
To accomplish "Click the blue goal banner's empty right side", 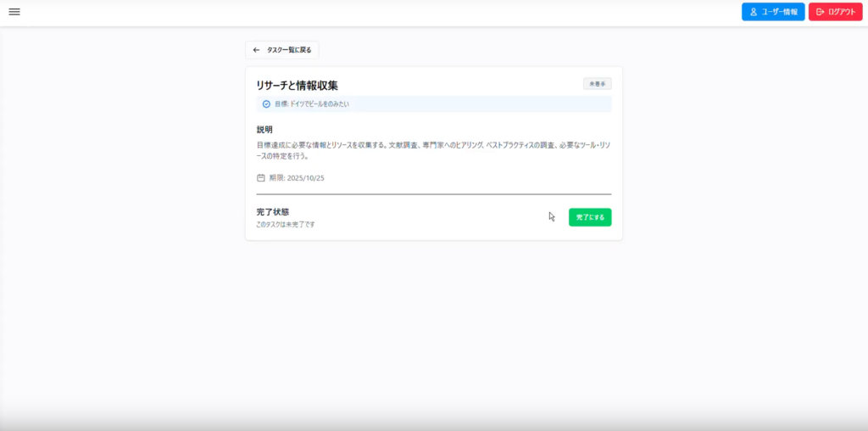I will click(509, 104).
